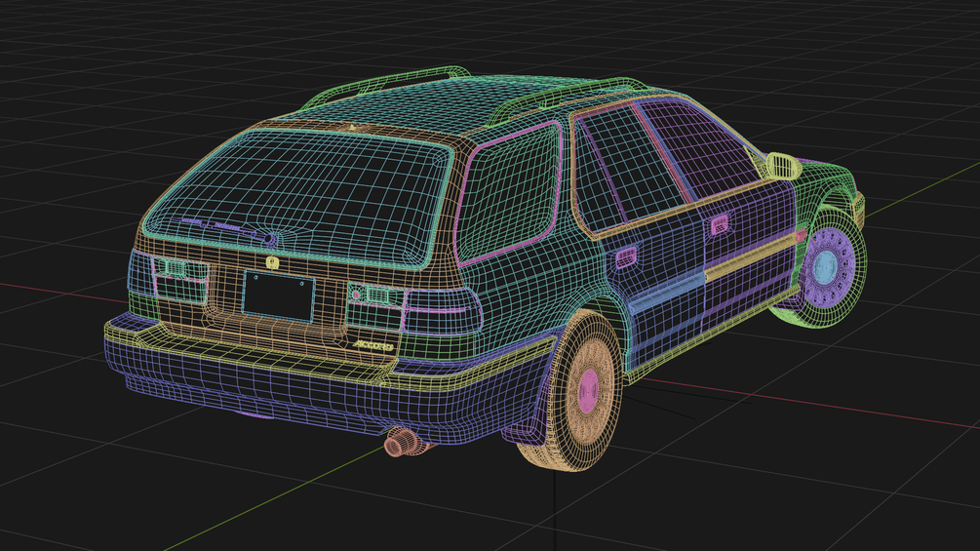This screenshot has height=551, width=980.
Task: Select the rear windshield wiper
Action: [228, 228]
